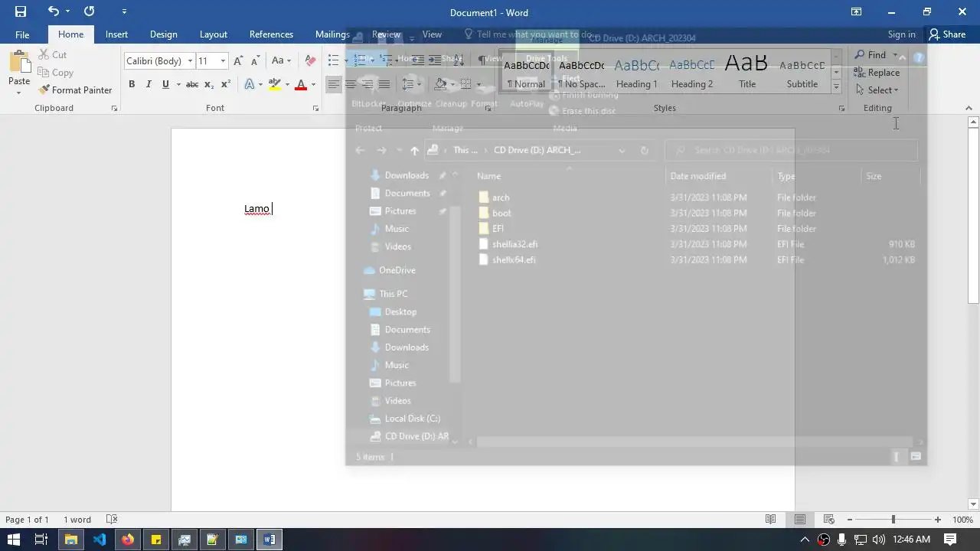Screen dimensions: 980x551
Task: Open the Font dialog launcher
Action: pyautogui.click(x=315, y=109)
